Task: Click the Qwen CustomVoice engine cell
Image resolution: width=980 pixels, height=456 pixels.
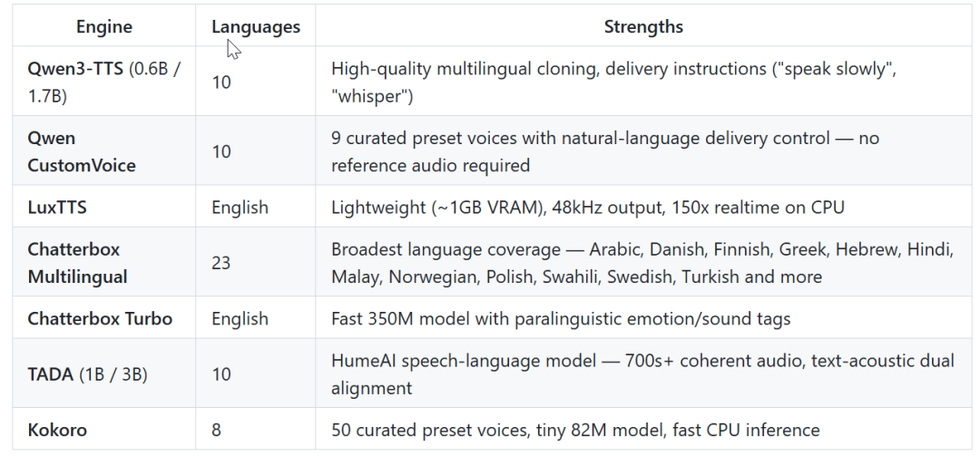Action: [x=82, y=151]
